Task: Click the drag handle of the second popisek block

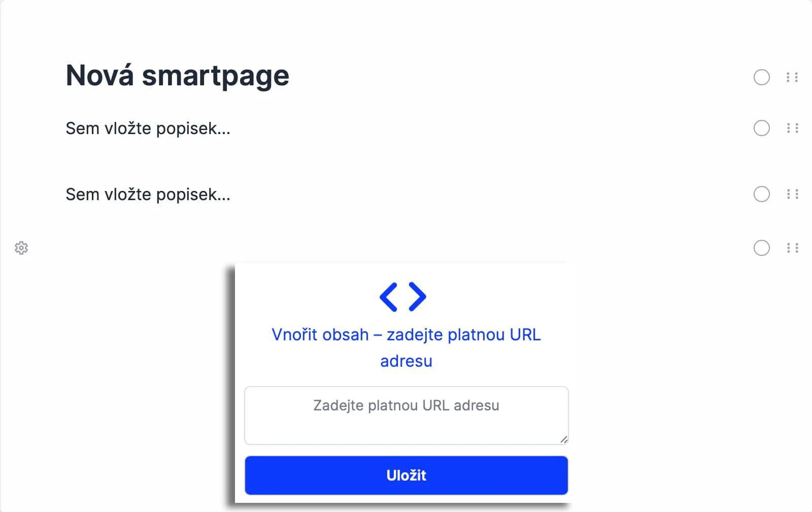Action: [792, 194]
